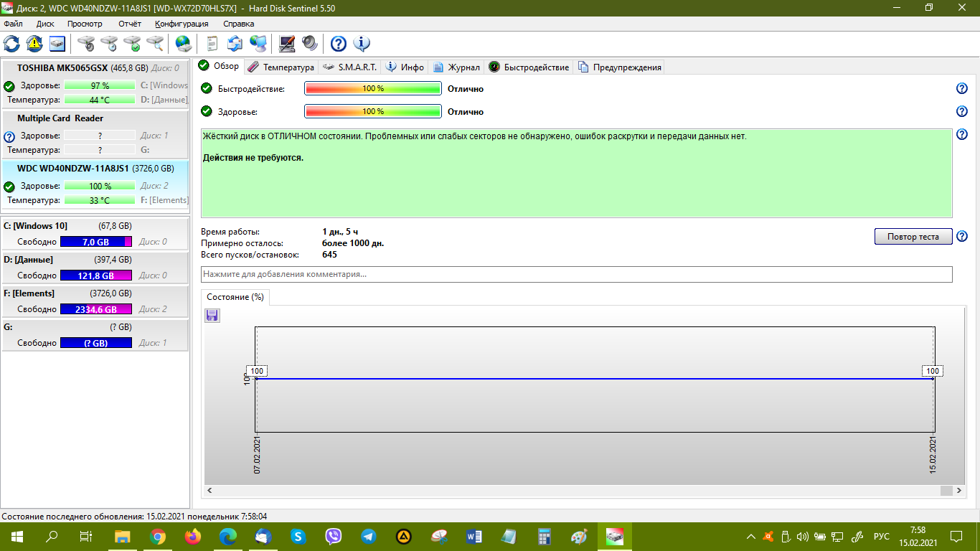Viewport: 980px width, 551px height.
Task: Switch to the Температура tab
Action: coord(281,67)
